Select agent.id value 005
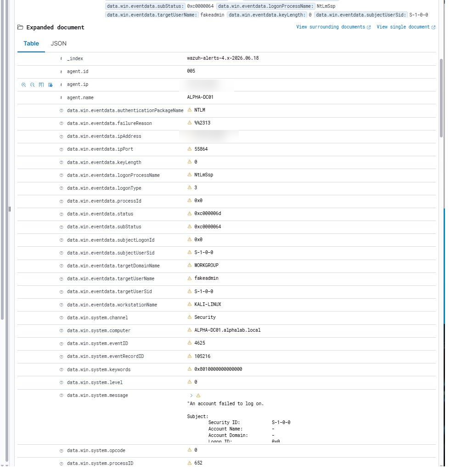The image size is (450, 476). pos(191,71)
